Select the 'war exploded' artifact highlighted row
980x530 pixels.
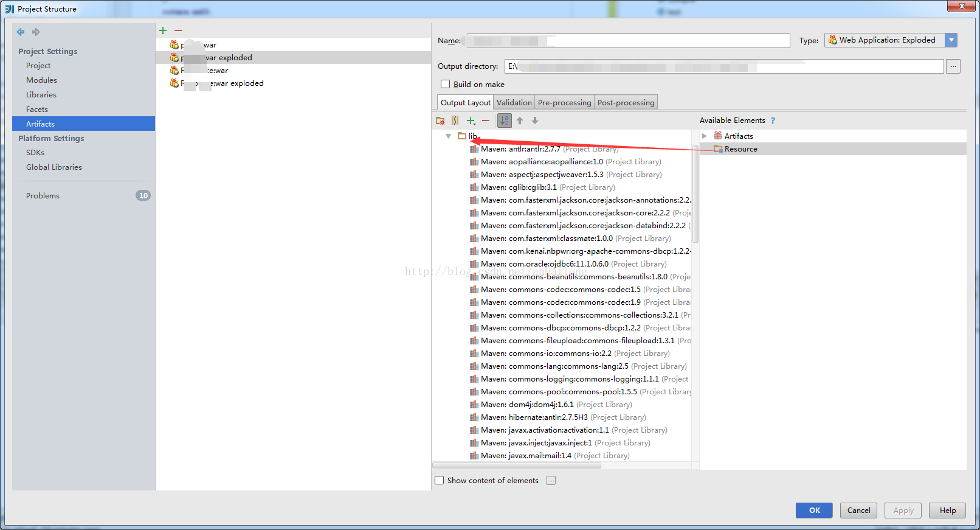point(293,57)
